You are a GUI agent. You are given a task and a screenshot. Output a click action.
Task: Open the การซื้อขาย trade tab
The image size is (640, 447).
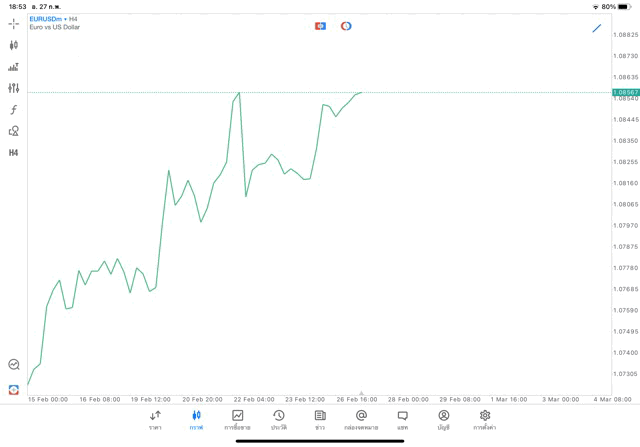click(237, 420)
